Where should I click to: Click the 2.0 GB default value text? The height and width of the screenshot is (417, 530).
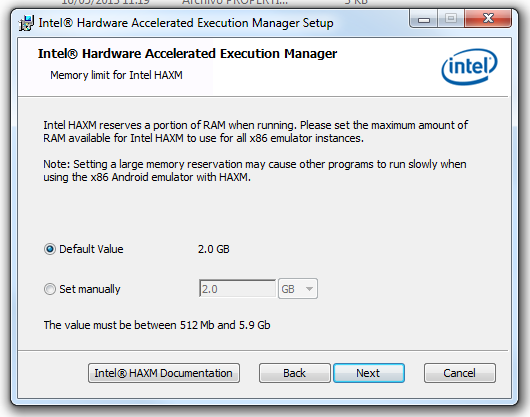point(214,249)
